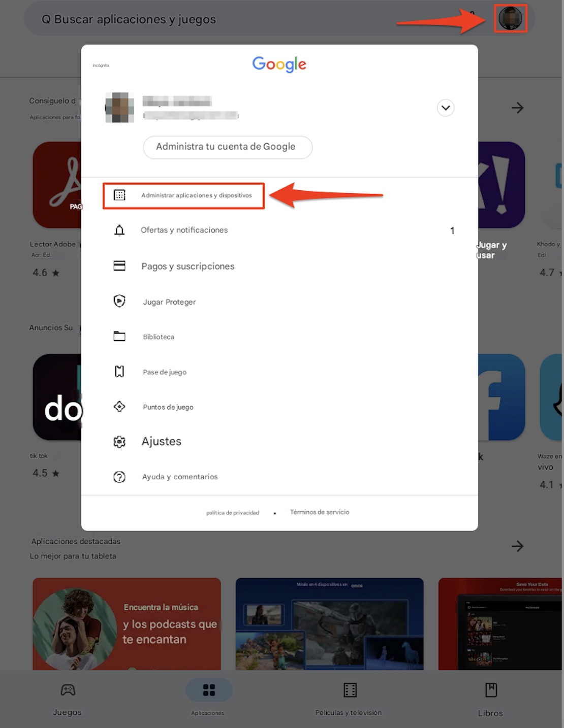Click the Google logo in dialog

(279, 64)
